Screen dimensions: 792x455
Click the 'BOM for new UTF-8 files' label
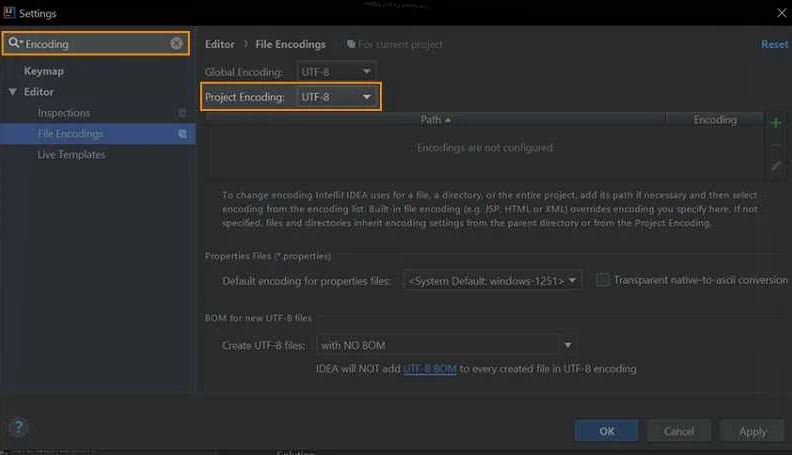[258, 318]
